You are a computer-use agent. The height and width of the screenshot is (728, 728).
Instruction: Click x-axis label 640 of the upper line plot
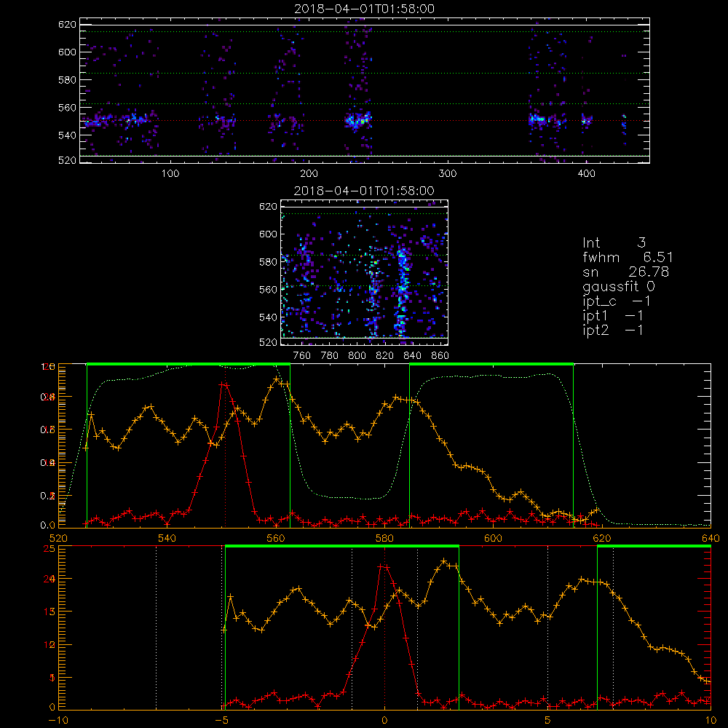[711, 538]
